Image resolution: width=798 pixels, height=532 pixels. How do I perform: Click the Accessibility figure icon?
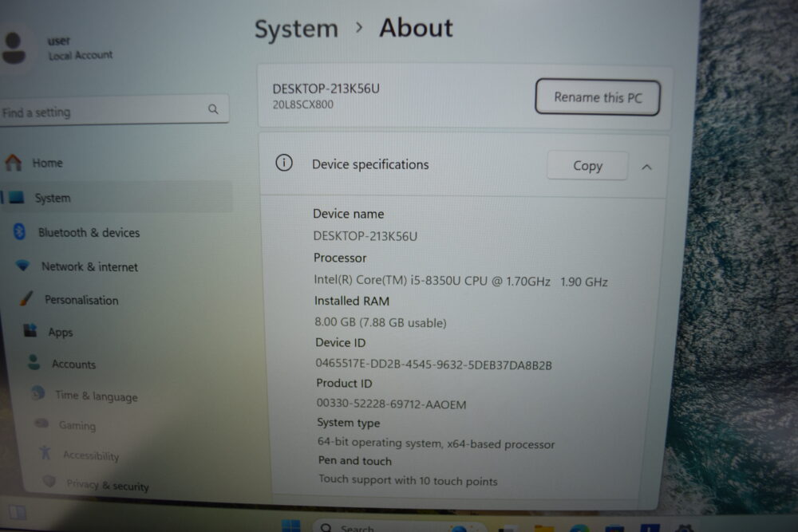[x=45, y=452]
